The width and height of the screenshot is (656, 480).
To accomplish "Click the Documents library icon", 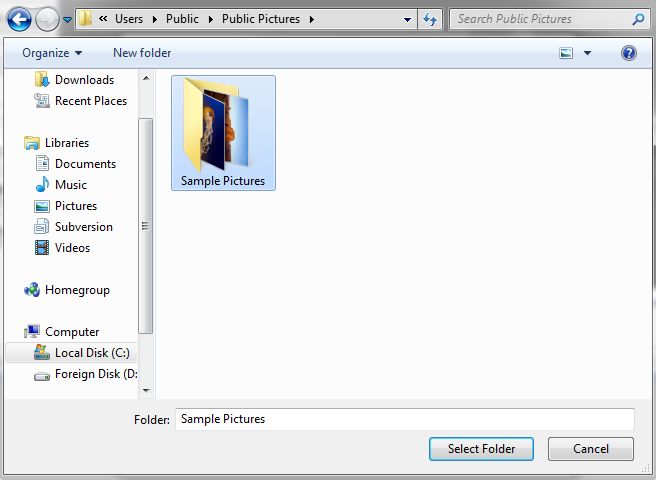I will click(42, 164).
